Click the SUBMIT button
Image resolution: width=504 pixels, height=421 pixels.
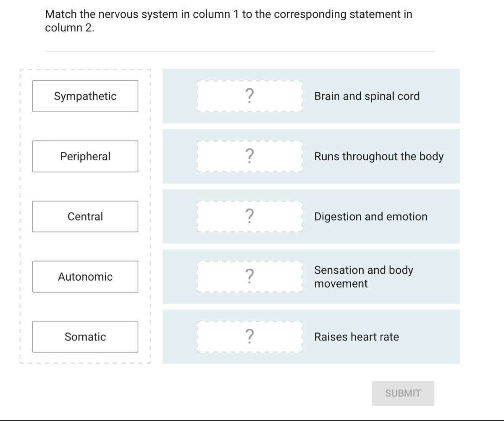tap(403, 393)
